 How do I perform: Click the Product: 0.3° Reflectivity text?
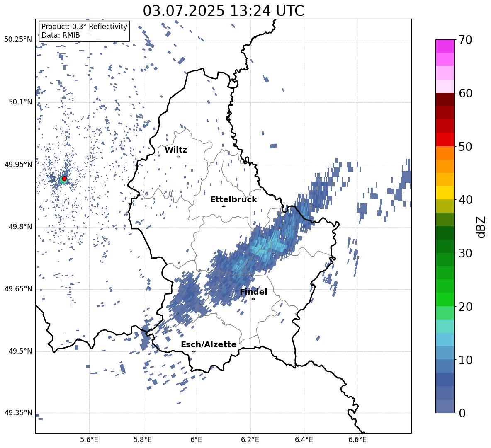[x=84, y=27]
